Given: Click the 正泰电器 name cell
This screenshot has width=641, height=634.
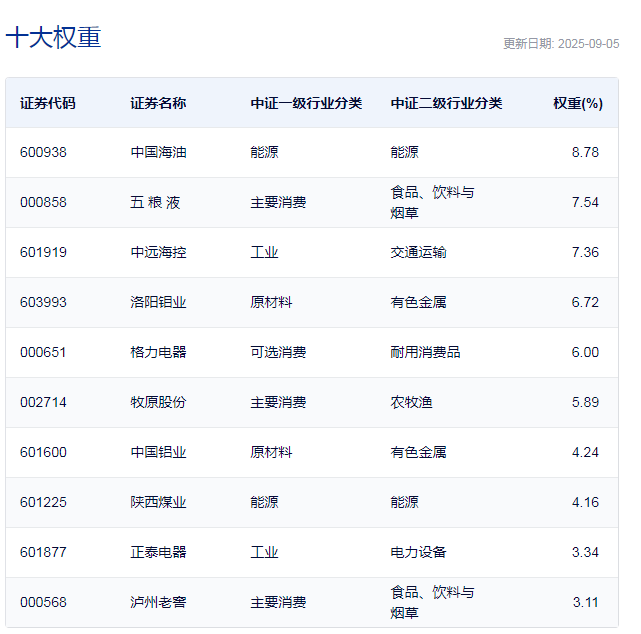Looking at the screenshot, I should pyautogui.click(x=158, y=552).
